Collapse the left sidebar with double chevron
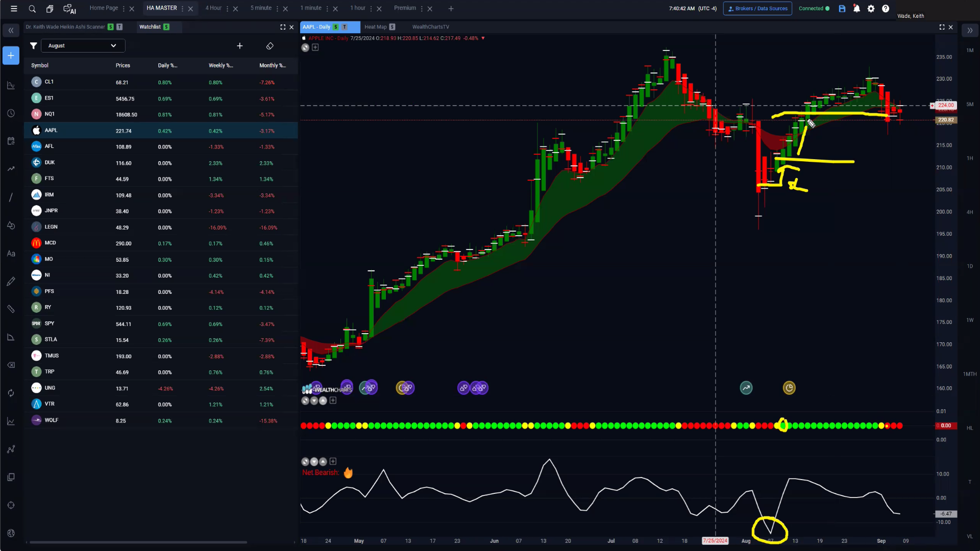Viewport: 980px width, 551px height. (x=11, y=31)
